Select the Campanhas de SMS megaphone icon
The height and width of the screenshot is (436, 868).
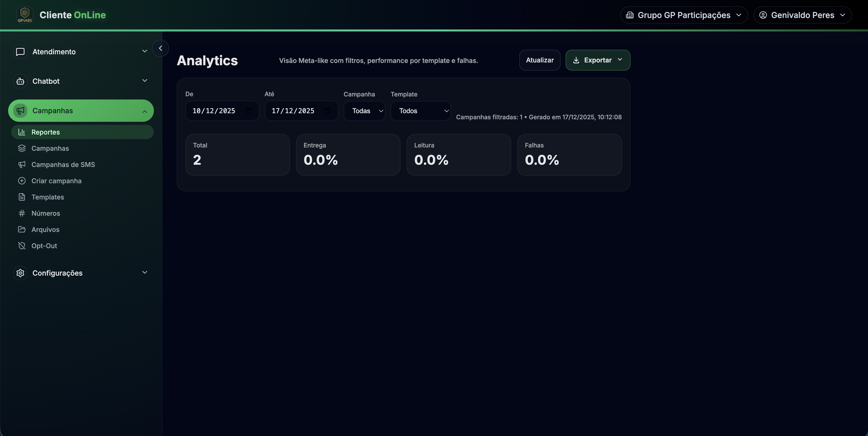22,164
